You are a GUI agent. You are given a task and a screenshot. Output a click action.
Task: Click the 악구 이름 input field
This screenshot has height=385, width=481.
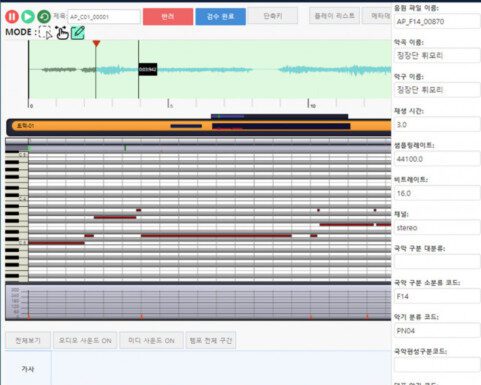coord(437,90)
